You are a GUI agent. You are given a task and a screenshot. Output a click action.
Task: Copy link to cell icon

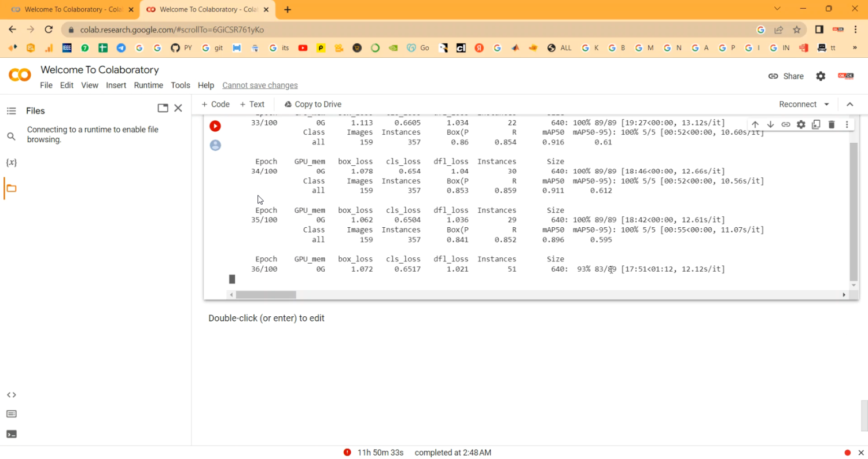(x=786, y=124)
